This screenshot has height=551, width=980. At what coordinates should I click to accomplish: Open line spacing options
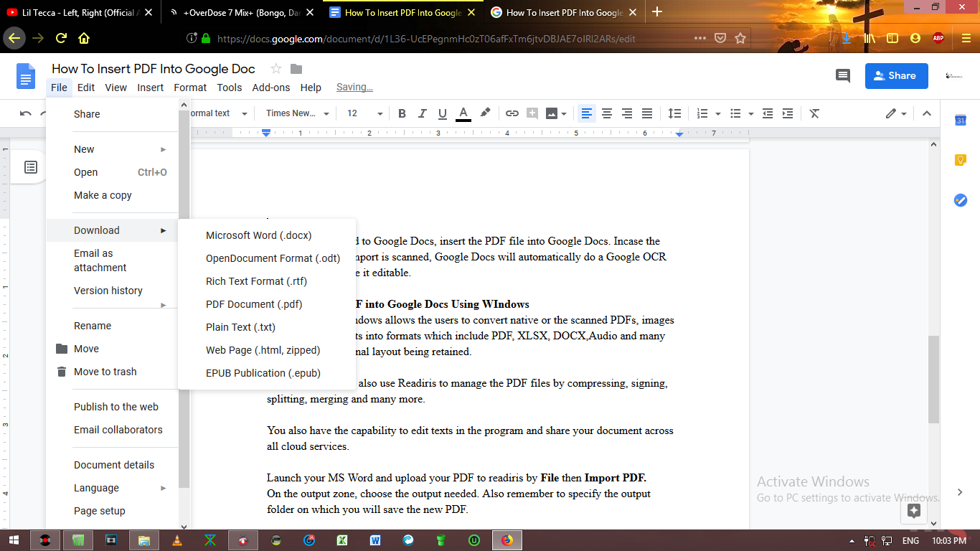click(x=674, y=113)
